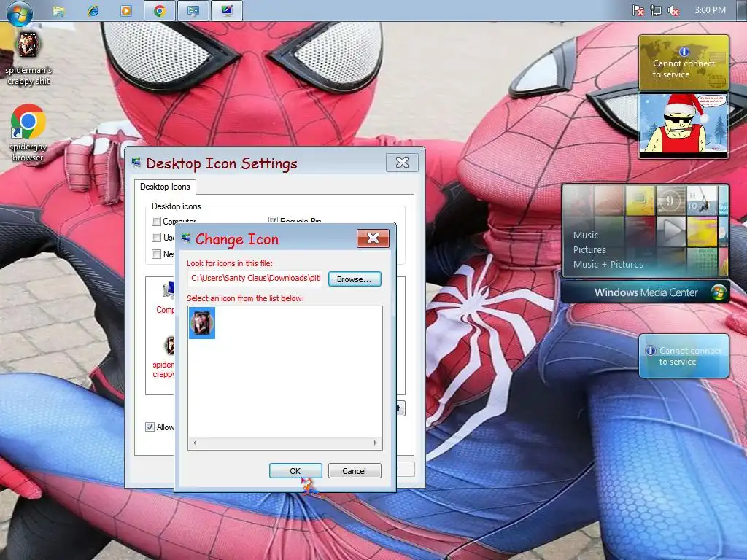Click the icon file path field
Viewport: 747px width, 560px height.
tap(255, 278)
